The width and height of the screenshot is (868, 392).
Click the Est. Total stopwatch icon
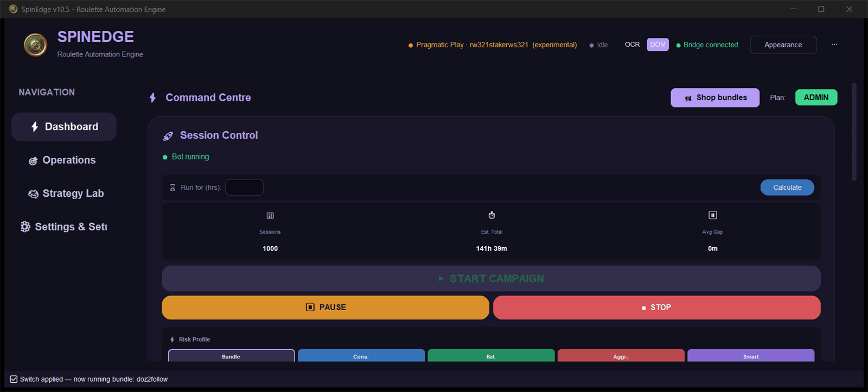[x=492, y=215]
